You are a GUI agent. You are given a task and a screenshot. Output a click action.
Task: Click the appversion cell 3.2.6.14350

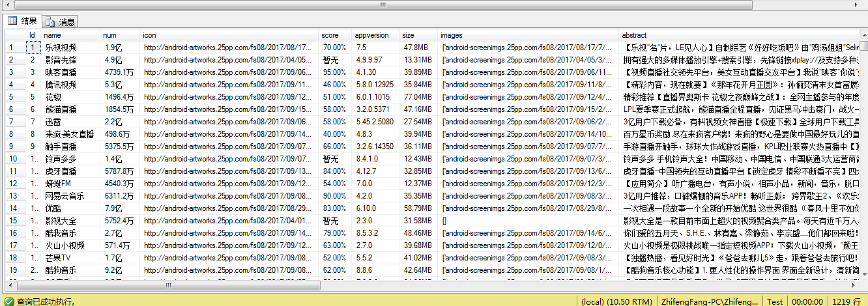[x=376, y=146]
